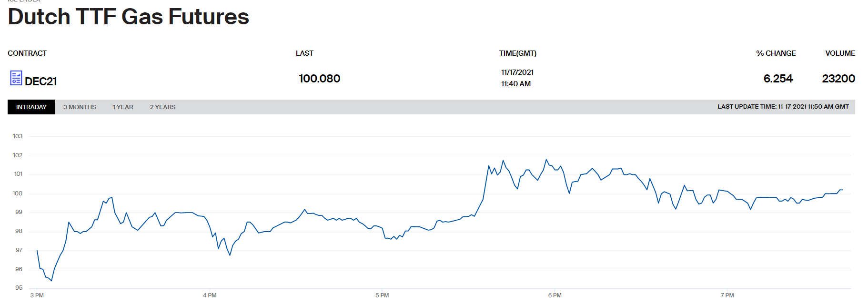Click the VOLUME column header
Viewport: 868px width, 305px height.
coord(840,53)
